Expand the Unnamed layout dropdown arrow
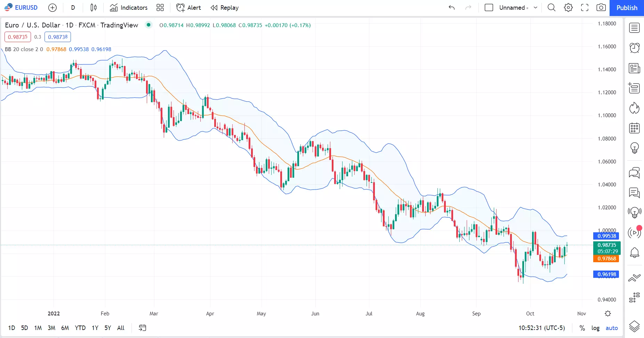This screenshot has width=644, height=338. tap(536, 8)
